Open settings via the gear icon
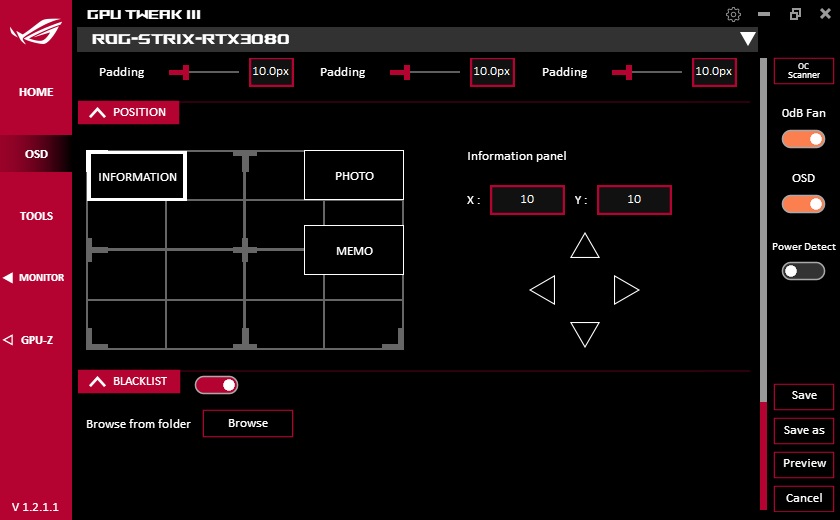 tap(733, 14)
